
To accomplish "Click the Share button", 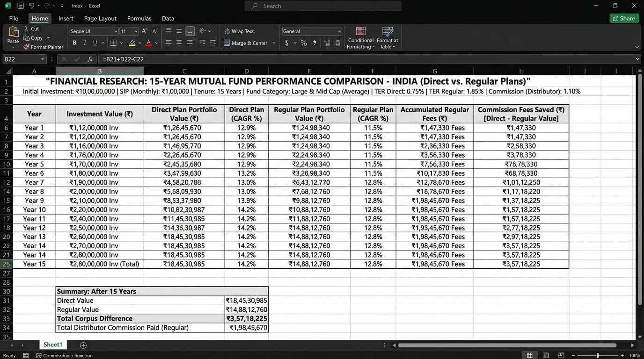I will 624,18.
